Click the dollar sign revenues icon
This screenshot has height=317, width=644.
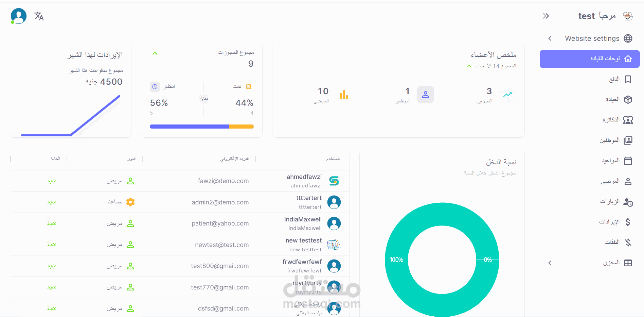tap(628, 222)
